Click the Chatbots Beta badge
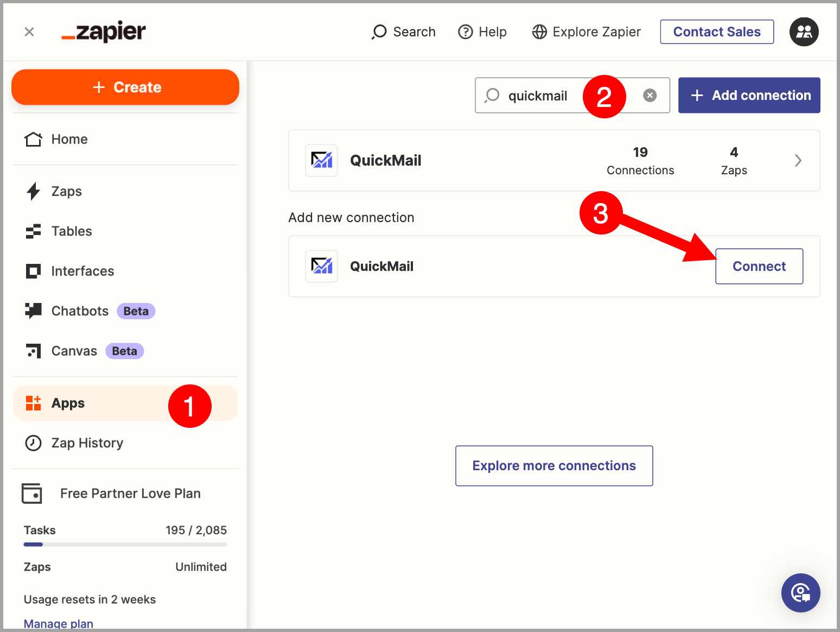 click(x=136, y=311)
